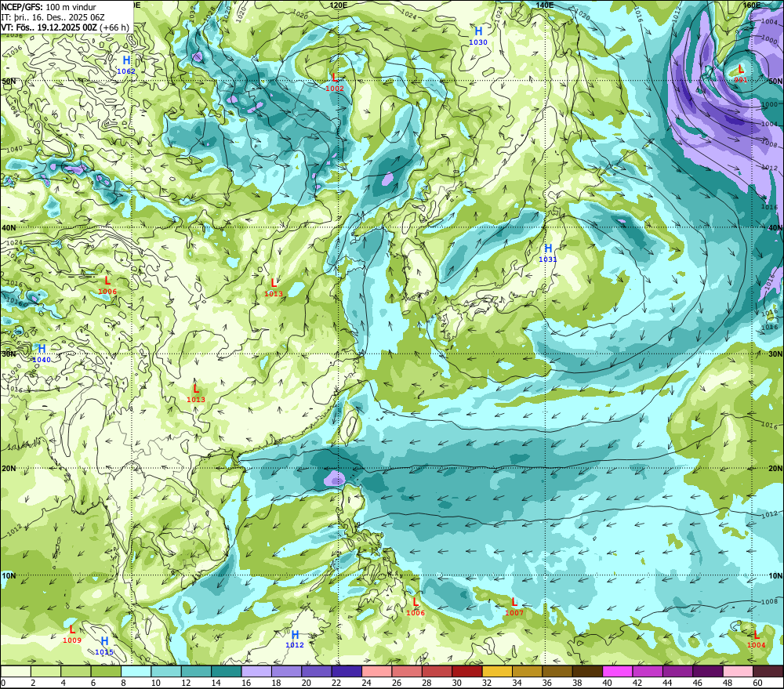Select the bright magenta 40–42 legend swatch
The width and height of the screenshot is (784, 689).
618,671
